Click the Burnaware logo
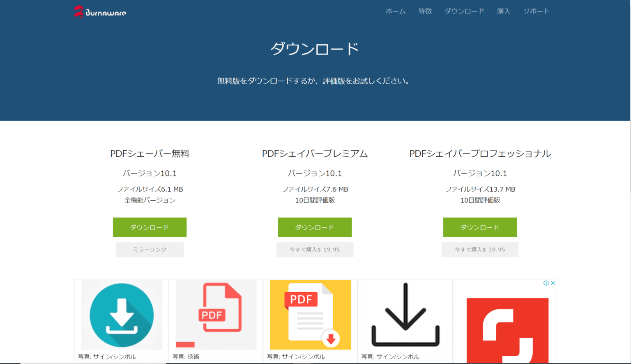Image resolution: width=631 pixels, height=364 pixels. click(x=100, y=12)
